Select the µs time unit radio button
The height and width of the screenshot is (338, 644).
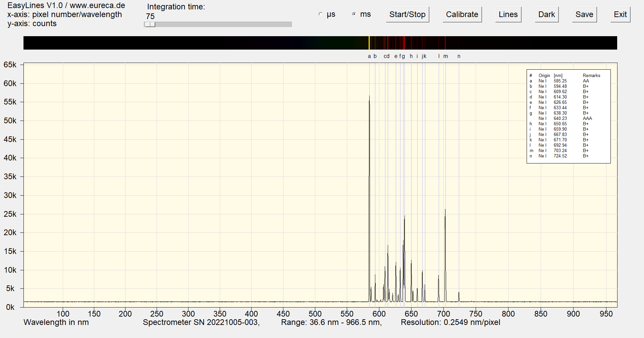pyautogui.click(x=321, y=14)
